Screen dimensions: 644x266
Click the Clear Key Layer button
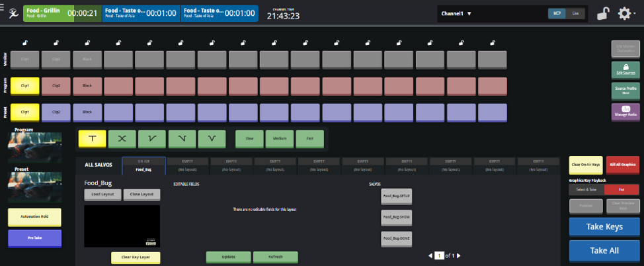point(136,257)
